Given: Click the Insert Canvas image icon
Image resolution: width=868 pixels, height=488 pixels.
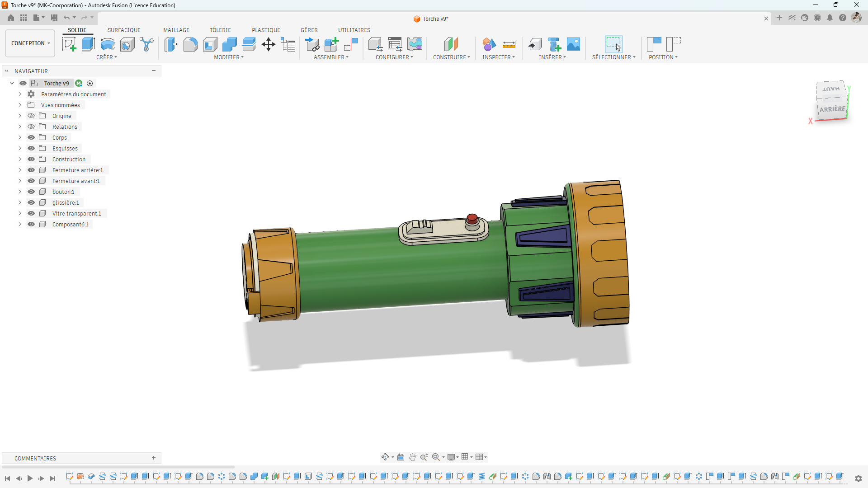Looking at the screenshot, I should click(573, 44).
